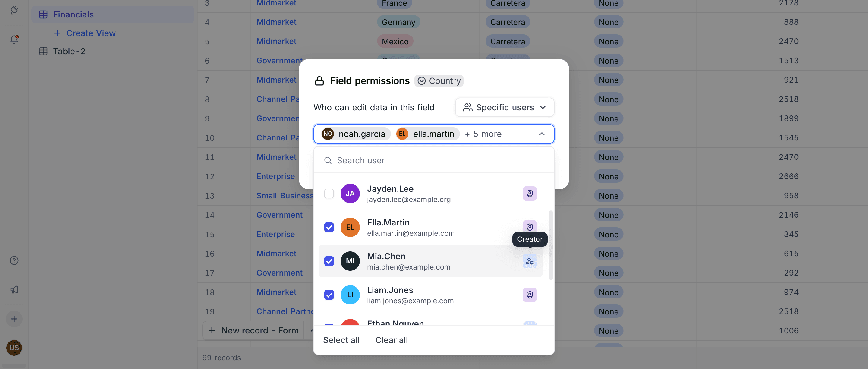Click the Creator shield badge next to Jayden.Lee

[529, 194]
